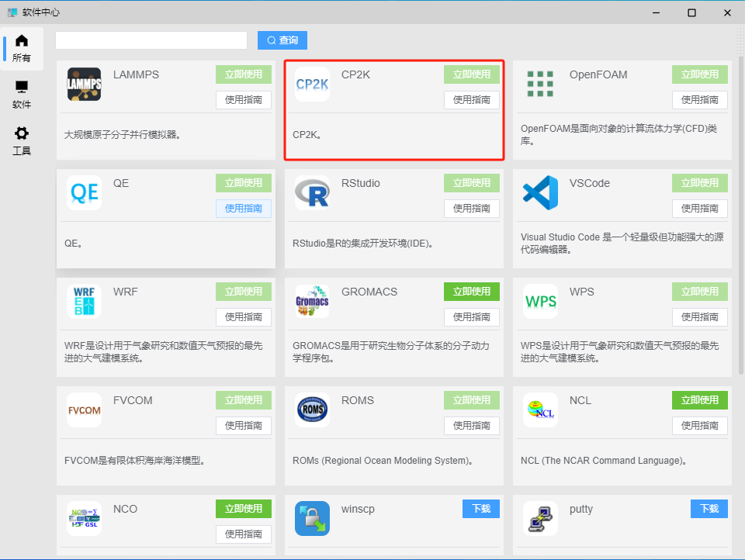Switch to the 软件 sidebar tab

pyautogui.click(x=22, y=95)
